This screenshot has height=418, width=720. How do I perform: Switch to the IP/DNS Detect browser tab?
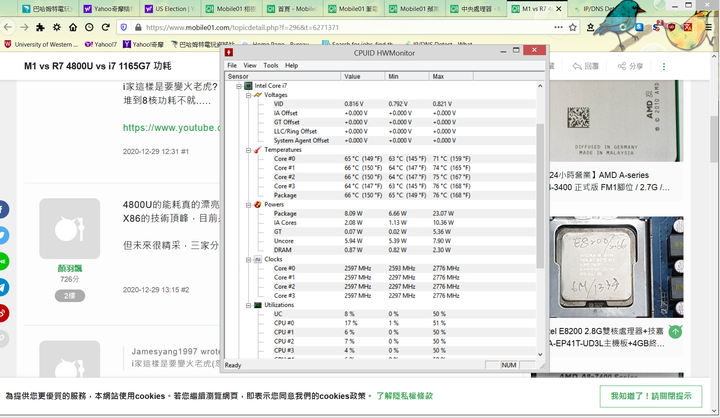[x=597, y=9]
